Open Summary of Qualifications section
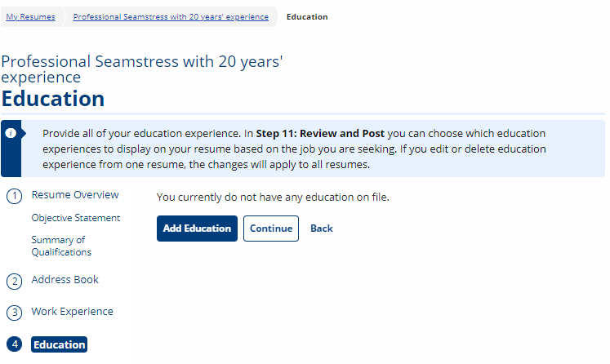Screen dimensions: 610x364 [x=61, y=246]
